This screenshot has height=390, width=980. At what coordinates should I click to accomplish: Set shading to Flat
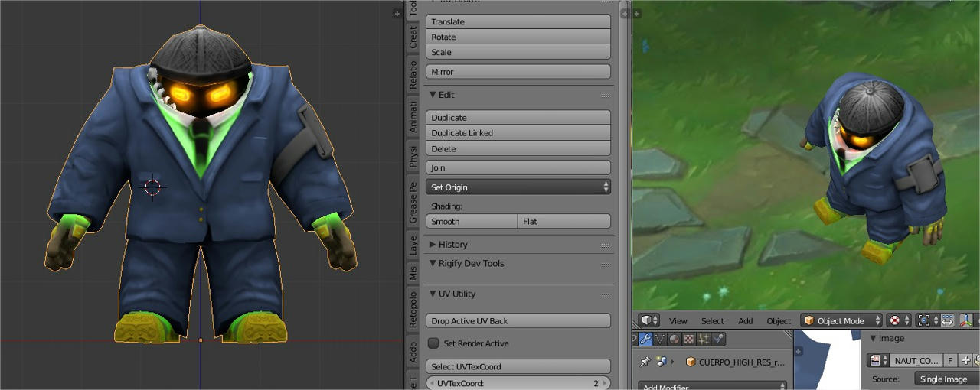point(565,221)
